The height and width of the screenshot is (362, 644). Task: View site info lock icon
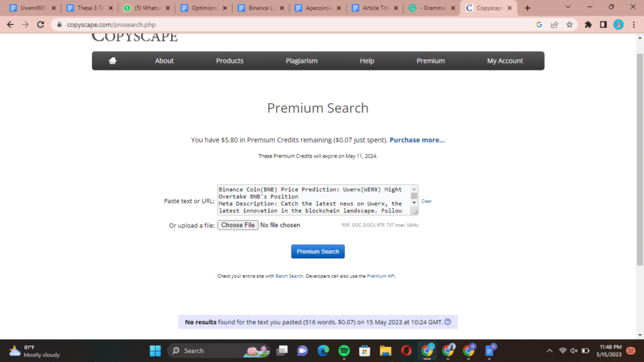click(x=59, y=25)
